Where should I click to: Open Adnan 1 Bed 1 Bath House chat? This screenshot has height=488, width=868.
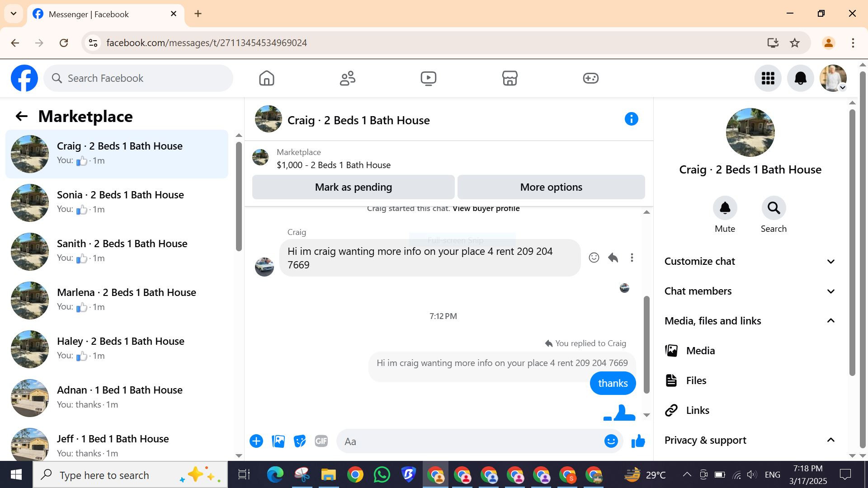point(117,398)
